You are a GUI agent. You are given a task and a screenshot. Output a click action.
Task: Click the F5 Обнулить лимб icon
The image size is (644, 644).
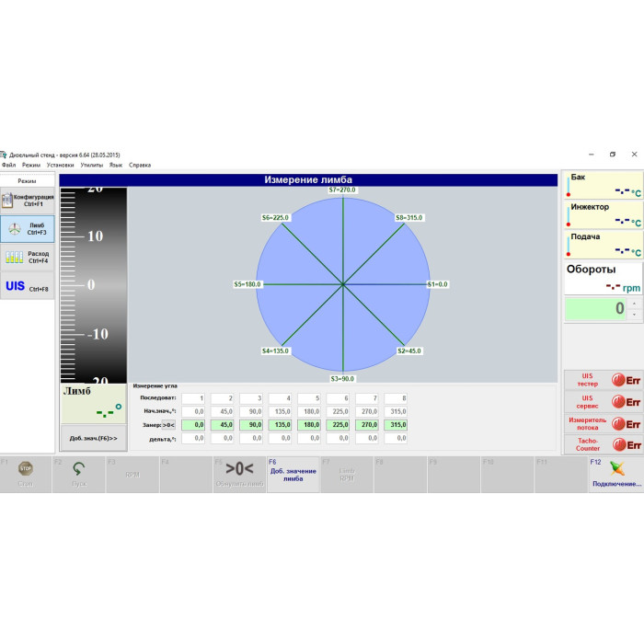[239, 468]
